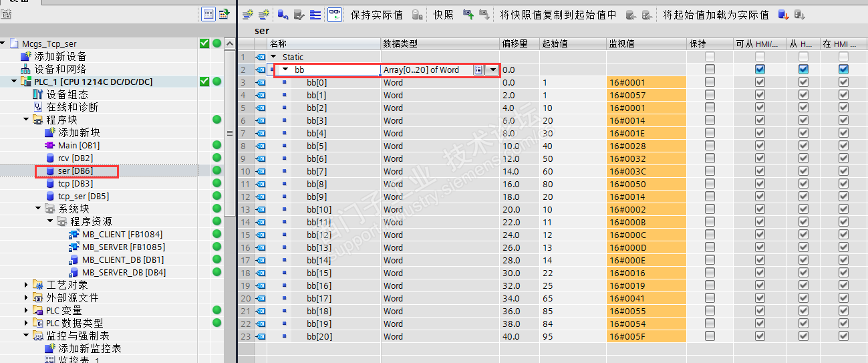
Task: Click second copy icon after 将快照值复制到起始值中
Action: 647,14
